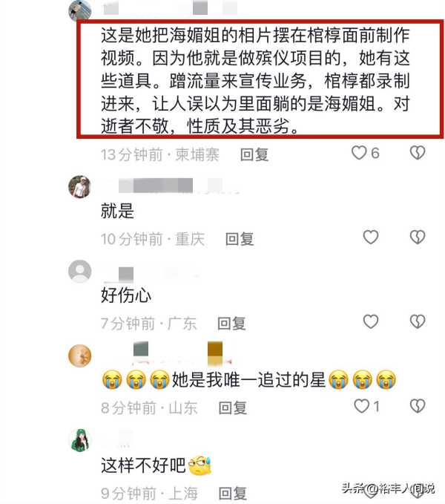Reply to the 9分钟前 上海 comment
Image resolution: width=445 pixels, height=504 pixels.
(x=232, y=494)
